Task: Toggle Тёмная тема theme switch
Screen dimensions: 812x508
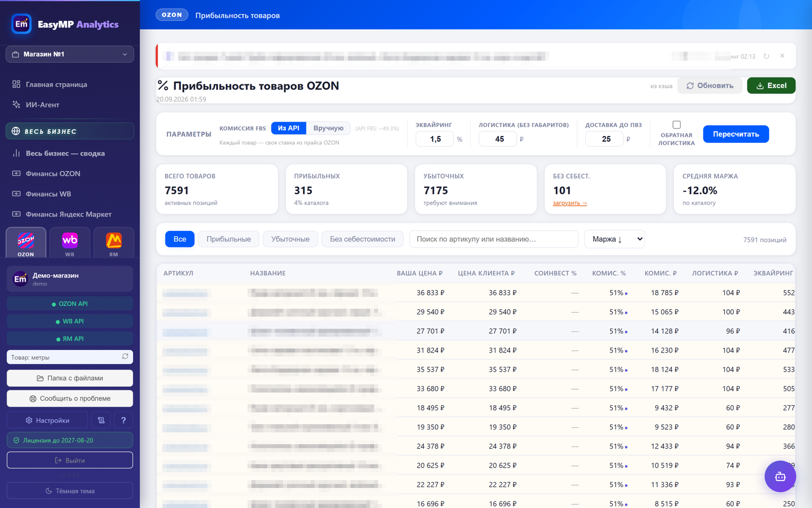Action: click(70, 491)
